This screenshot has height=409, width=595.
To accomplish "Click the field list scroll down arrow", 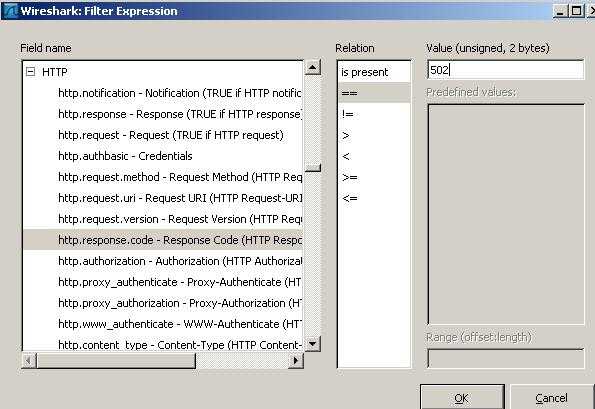I will (313, 344).
